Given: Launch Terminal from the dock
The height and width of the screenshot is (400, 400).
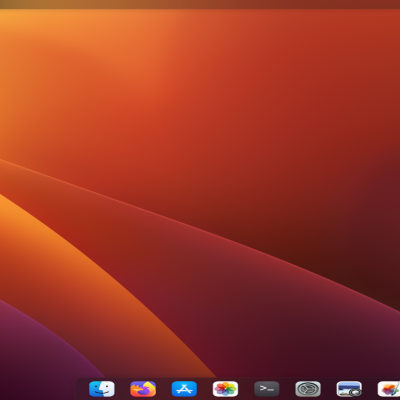Looking at the screenshot, I should [267, 389].
